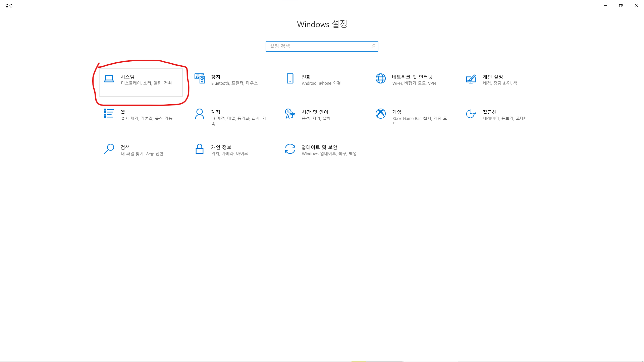Viewport: 644px width, 362px height.
Task: Restore down the 설정 window
Action: coord(621,5)
